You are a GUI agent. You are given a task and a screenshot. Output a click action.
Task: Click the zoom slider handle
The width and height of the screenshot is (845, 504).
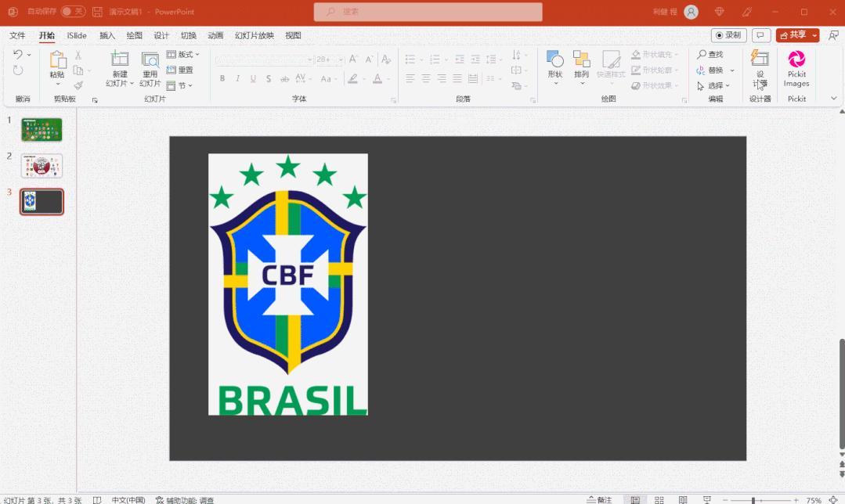[753, 500]
